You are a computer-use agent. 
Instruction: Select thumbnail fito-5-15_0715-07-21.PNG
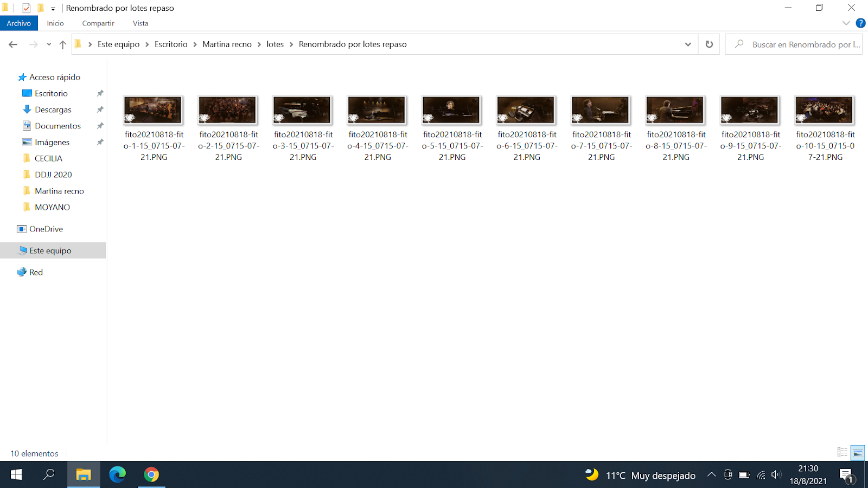coord(451,110)
